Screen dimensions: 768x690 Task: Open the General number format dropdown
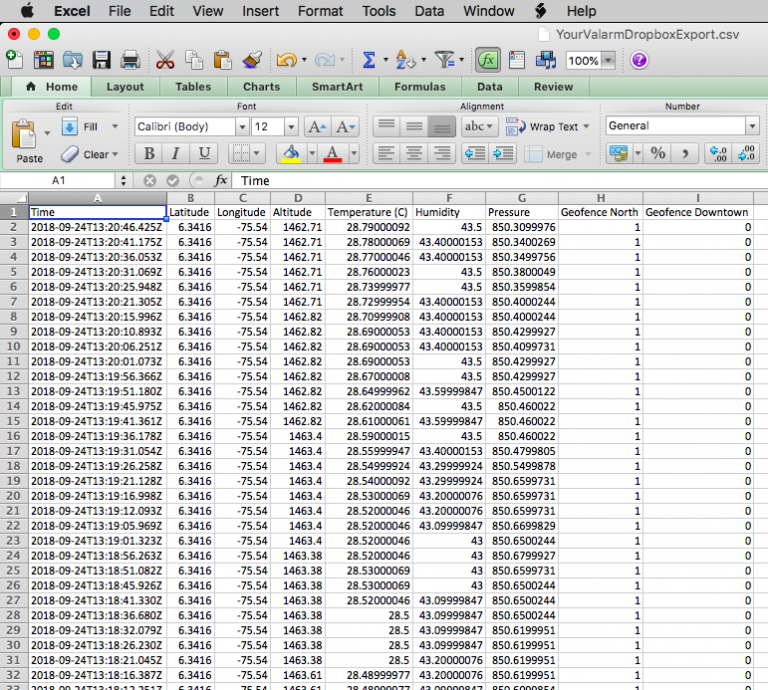752,126
